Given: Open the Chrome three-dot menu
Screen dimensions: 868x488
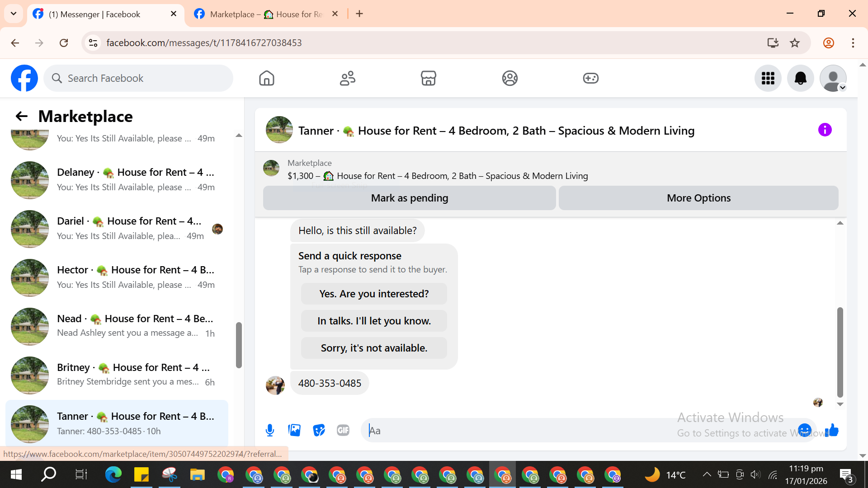Looking at the screenshot, I should click(x=853, y=43).
